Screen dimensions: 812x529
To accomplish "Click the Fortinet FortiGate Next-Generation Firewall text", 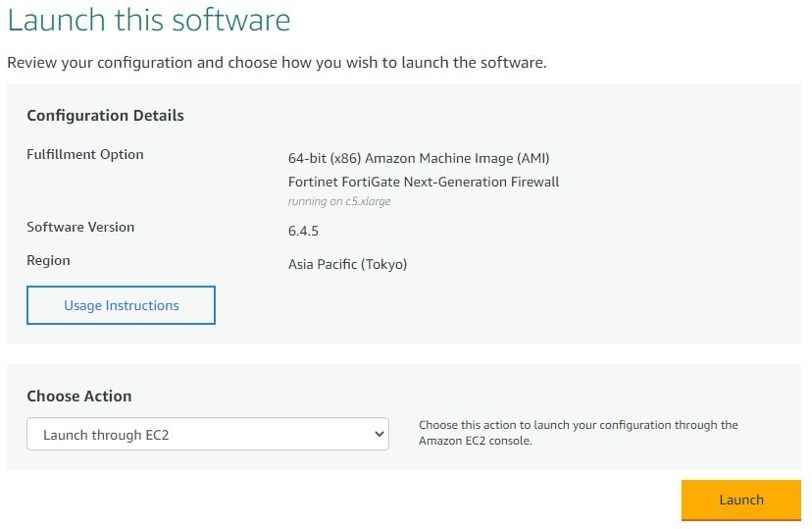I will pos(424,182).
